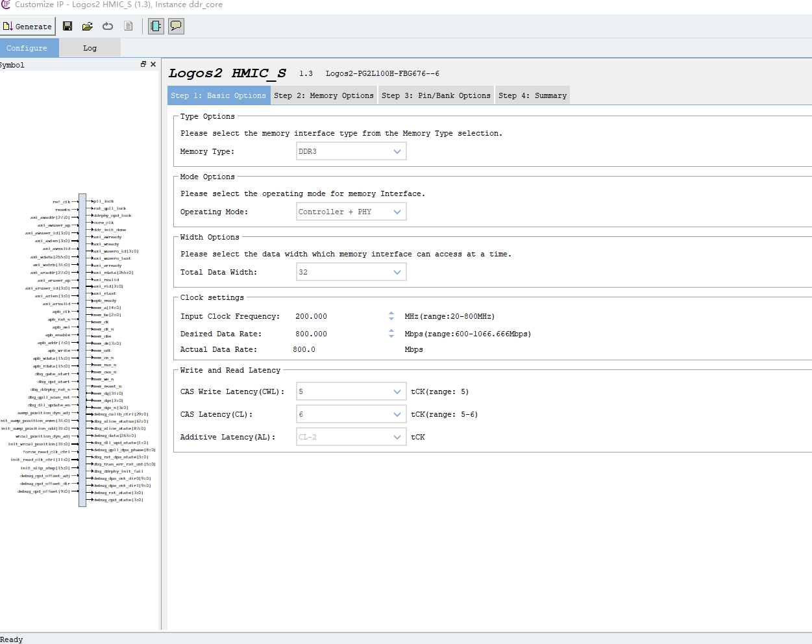Decrease Desired Data Rate with down arrow
812x644 pixels.
[x=391, y=336]
